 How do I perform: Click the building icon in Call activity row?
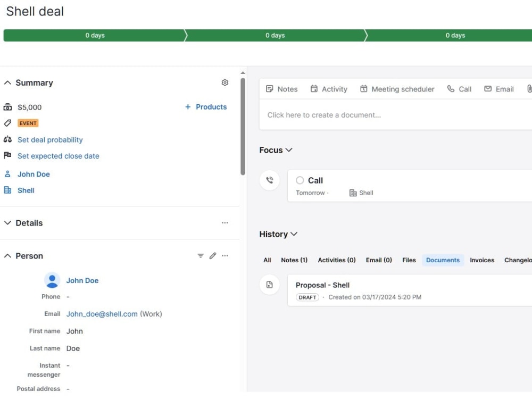(353, 193)
